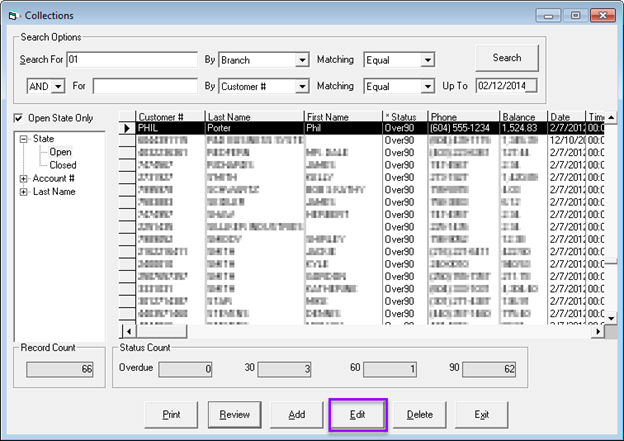Click the horizontal scroll left arrow
This screenshot has width=624, height=441.
click(x=129, y=331)
